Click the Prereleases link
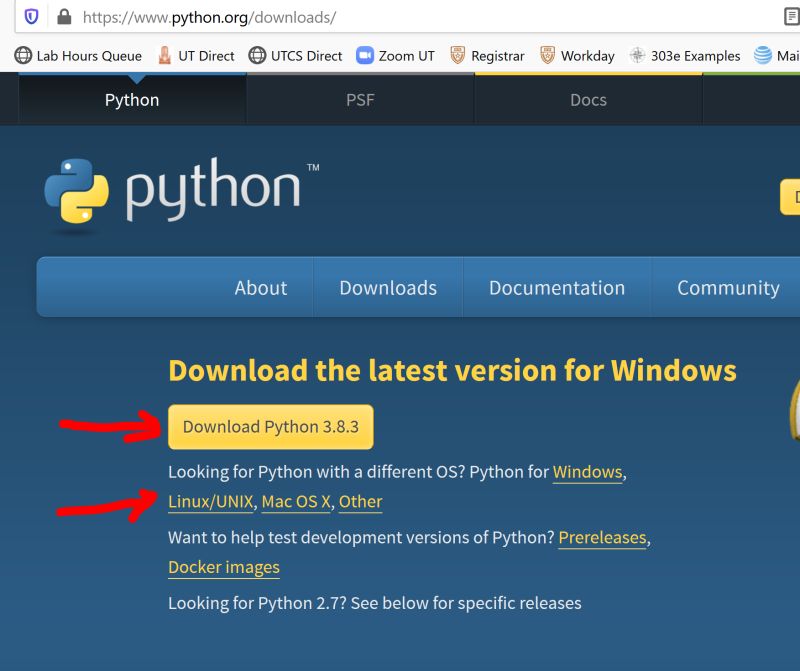Image resolution: width=800 pixels, height=671 pixels. click(x=601, y=537)
